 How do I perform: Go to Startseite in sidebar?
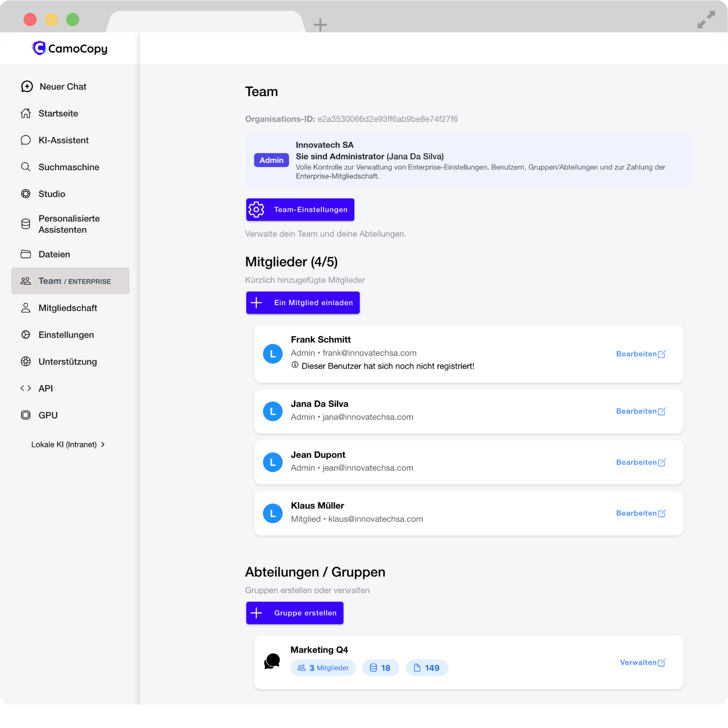tap(58, 114)
